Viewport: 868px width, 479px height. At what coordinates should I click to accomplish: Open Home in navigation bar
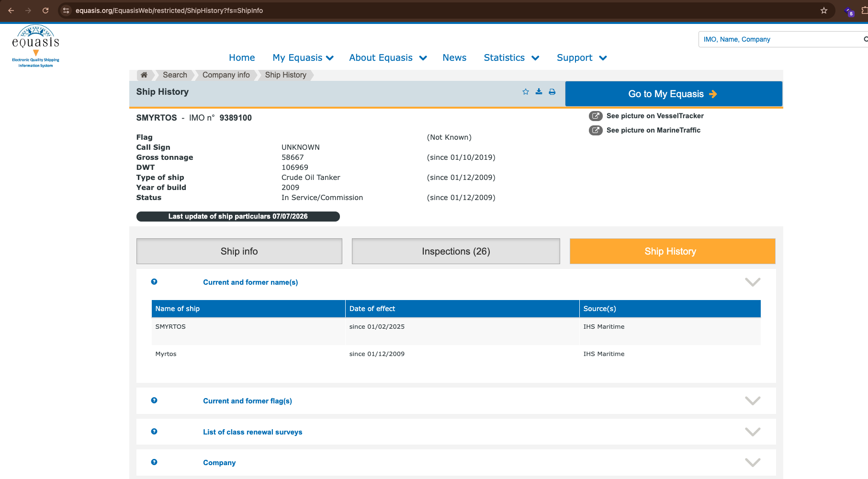click(x=242, y=58)
